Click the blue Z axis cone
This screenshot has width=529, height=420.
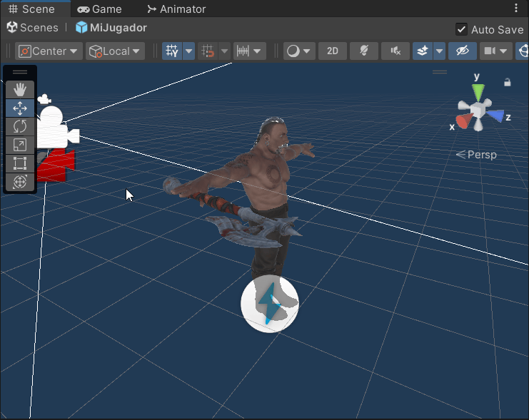click(x=495, y=116)
